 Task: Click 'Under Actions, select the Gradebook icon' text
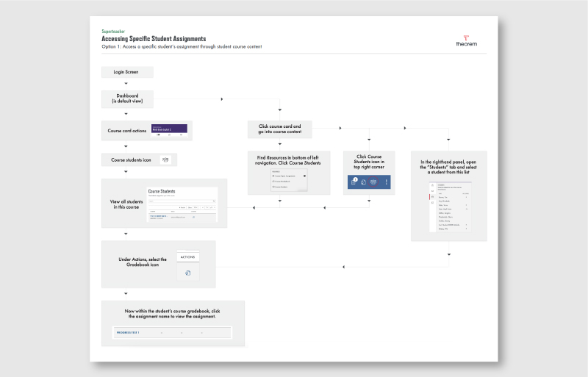pyautogui.click(x=143, y=262)
